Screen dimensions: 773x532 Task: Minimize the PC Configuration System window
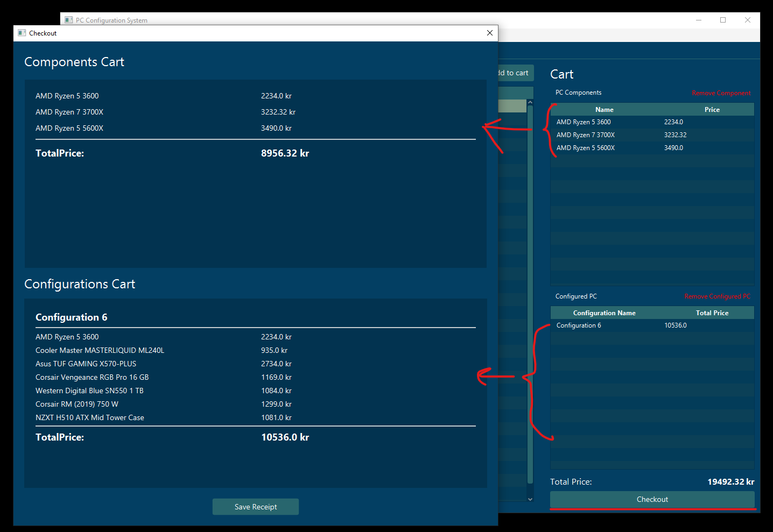699,20
